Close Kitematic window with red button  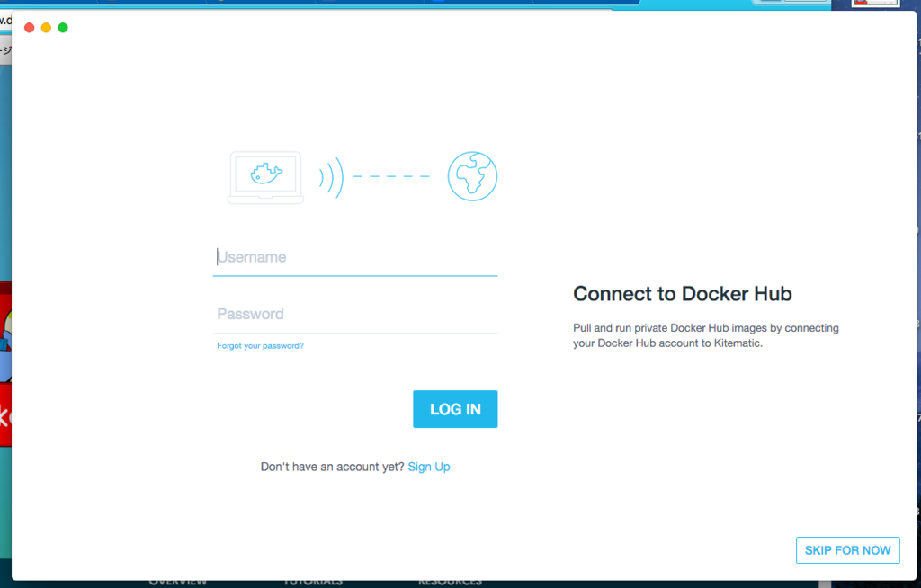pos(30,28)
